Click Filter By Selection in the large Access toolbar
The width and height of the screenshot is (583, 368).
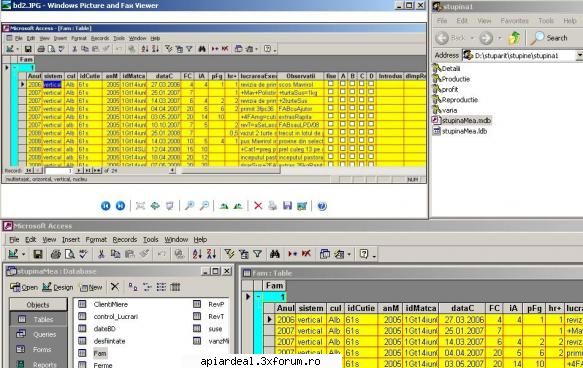(229, 254)
